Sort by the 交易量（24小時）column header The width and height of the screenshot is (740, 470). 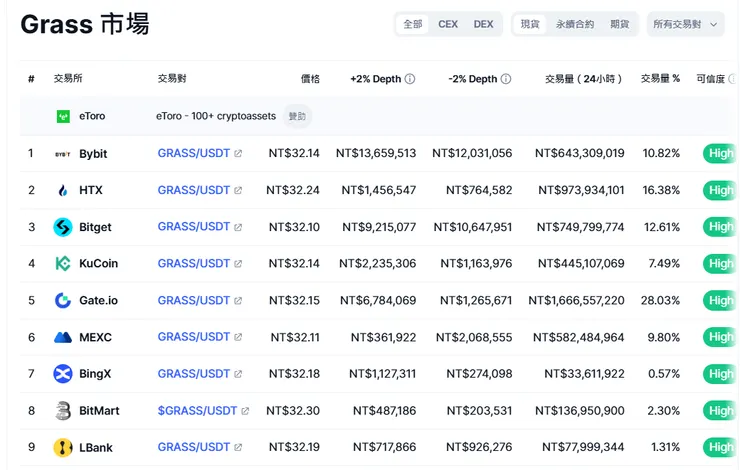pos(584,79)
